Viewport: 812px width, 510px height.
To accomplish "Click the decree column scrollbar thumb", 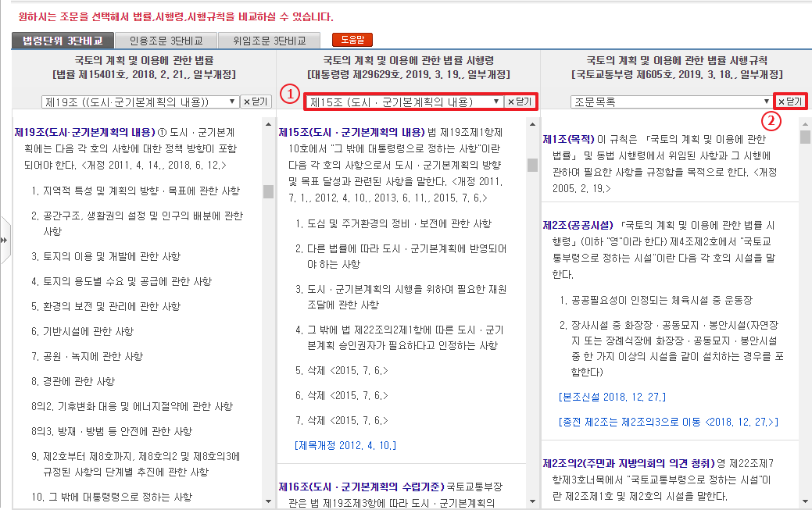I will click(532, 165).
